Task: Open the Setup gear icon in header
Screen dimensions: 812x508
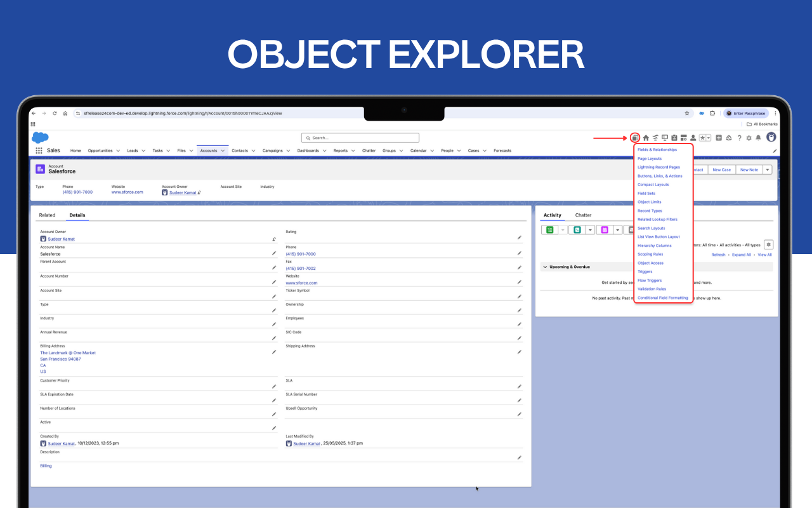Action: point(749,138)
